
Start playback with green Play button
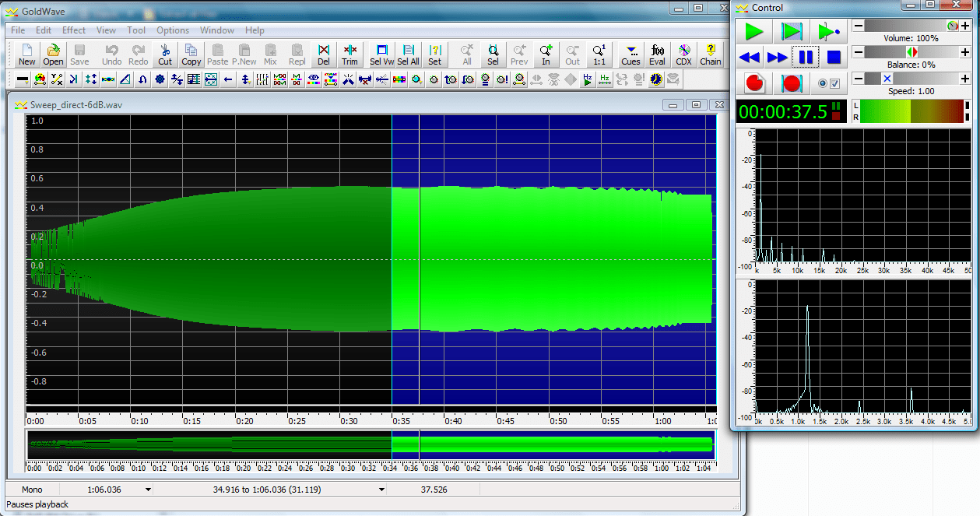(754, 32)
